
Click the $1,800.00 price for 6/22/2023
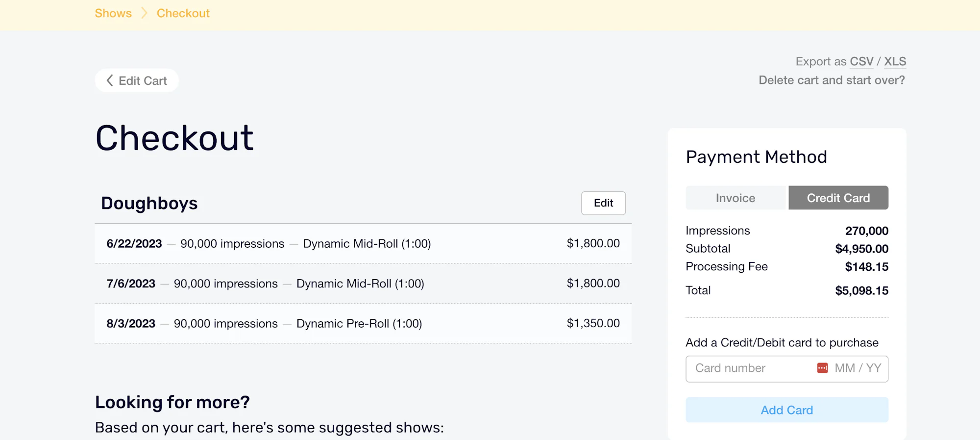[593, 243]
